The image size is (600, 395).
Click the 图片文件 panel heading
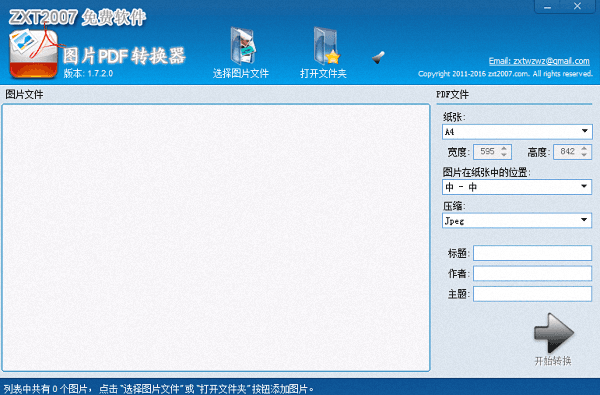(24, 94)
